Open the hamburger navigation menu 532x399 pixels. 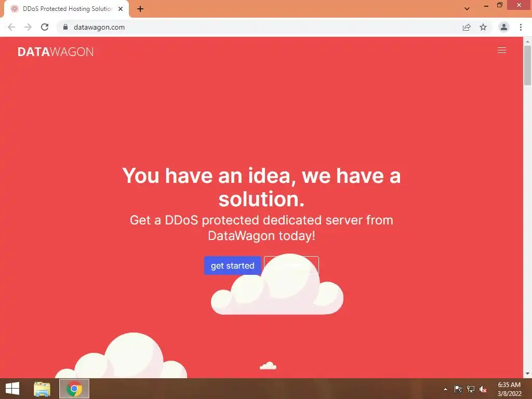(x=501, y=50)
